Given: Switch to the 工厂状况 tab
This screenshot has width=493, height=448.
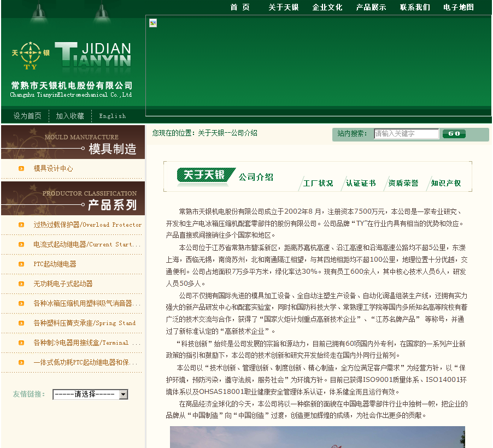Looking at the screenshot, I should (318, 183).
